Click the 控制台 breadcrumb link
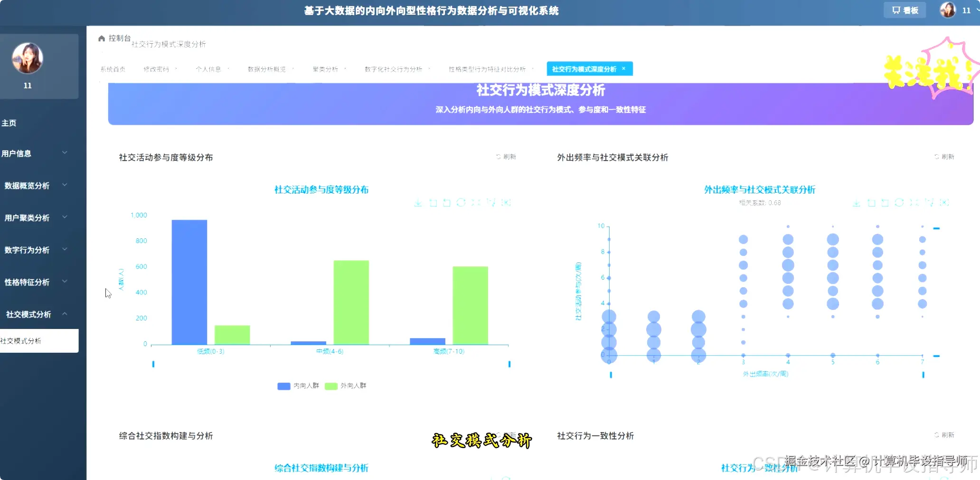Image resolution: width=980 pixels, height=480 pixels. coord(120,38)
